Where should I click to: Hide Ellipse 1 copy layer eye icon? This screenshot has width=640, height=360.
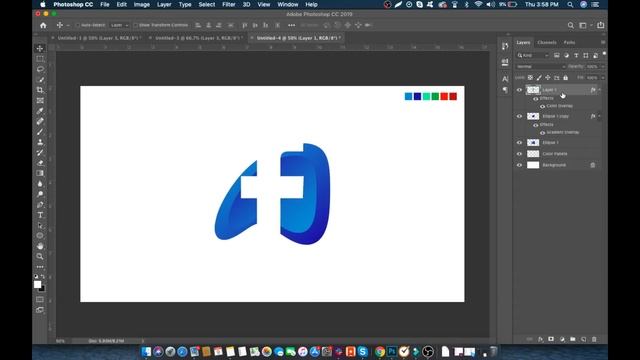click(x=519, y=116)
